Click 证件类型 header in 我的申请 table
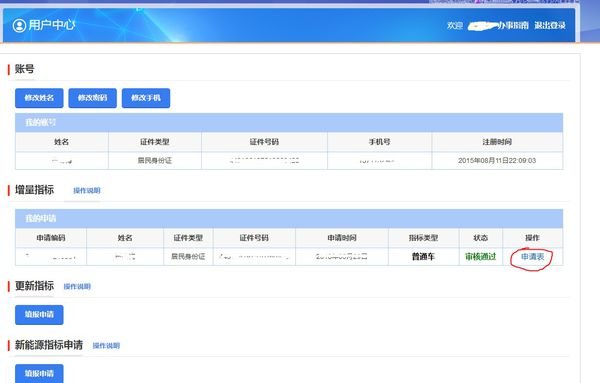600x383 pixels. [x=188, y=238]
